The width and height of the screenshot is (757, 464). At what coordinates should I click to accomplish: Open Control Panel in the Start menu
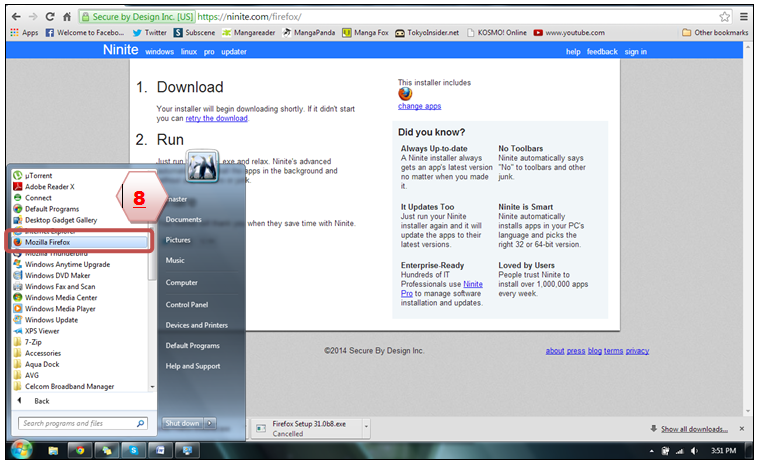187,305
